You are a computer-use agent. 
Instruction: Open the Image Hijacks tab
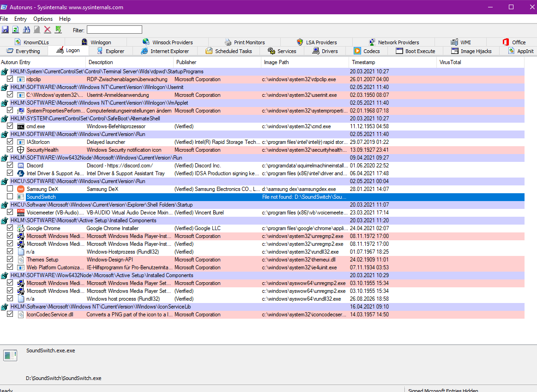click(471, 51)
